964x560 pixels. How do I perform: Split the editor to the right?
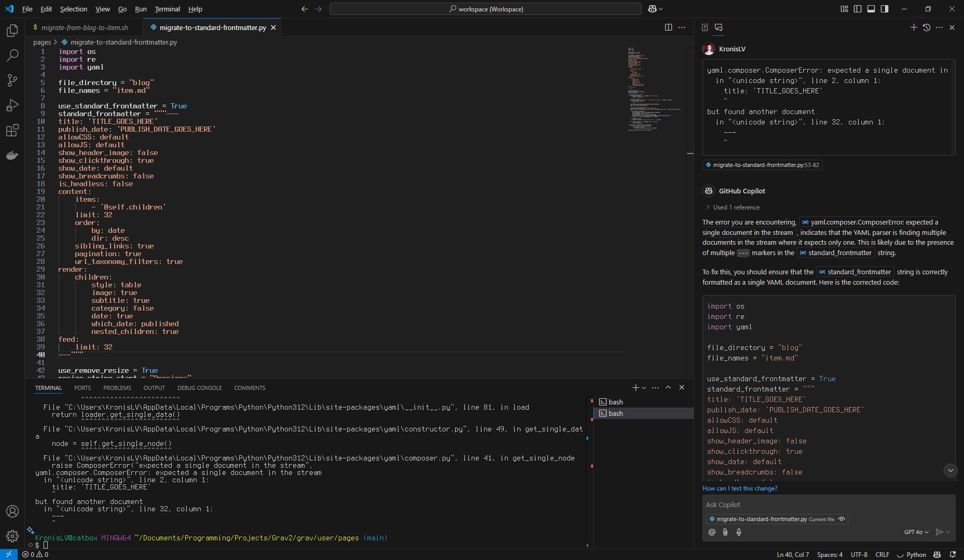click(668, 27)
